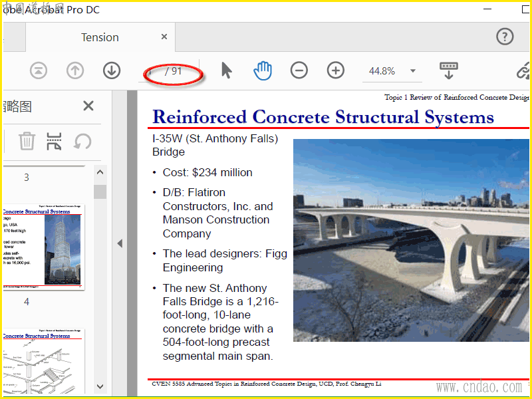Viewport: 532px width, 399px height.
Task: Rotate page counterclockwise icon
Action: [x=82, y=141]
